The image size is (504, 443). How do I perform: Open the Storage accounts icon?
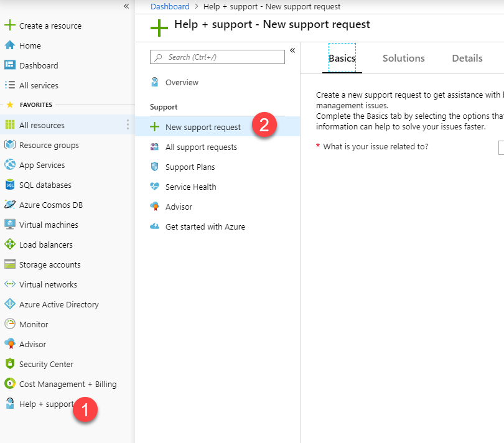point(10,264)
